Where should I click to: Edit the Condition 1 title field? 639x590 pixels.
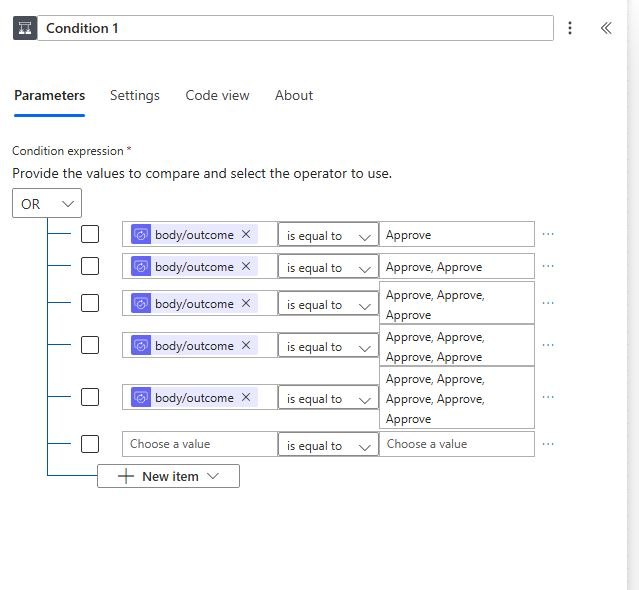295,28
